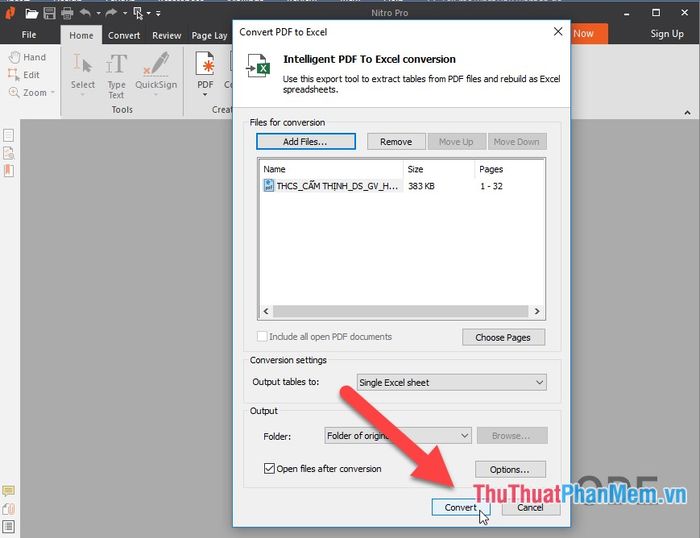Screen dimensions: 700x538
Task: Open the Pages panel icon in the left sidebar
Action: (x=8, y=135)
